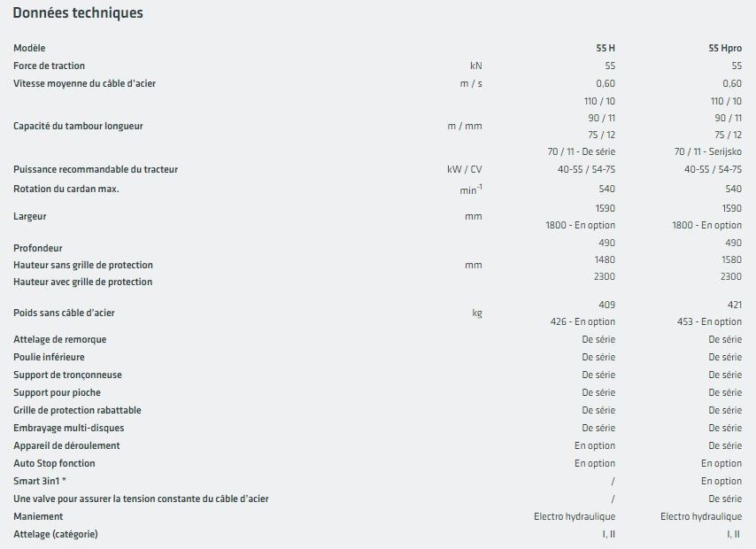
Task: Click "Rotation du cardan max." label
Action: 66,189
